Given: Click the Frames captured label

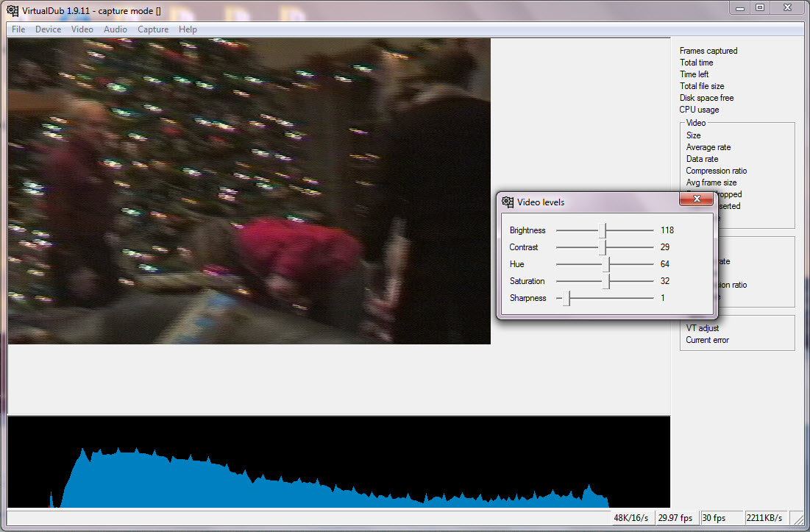Looking at the screenshot, I should pyautogui.click(x=708, y=51).
